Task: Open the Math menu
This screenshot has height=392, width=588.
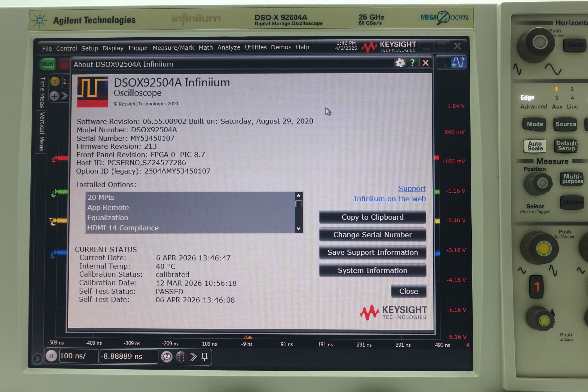Action: [206, 47]
